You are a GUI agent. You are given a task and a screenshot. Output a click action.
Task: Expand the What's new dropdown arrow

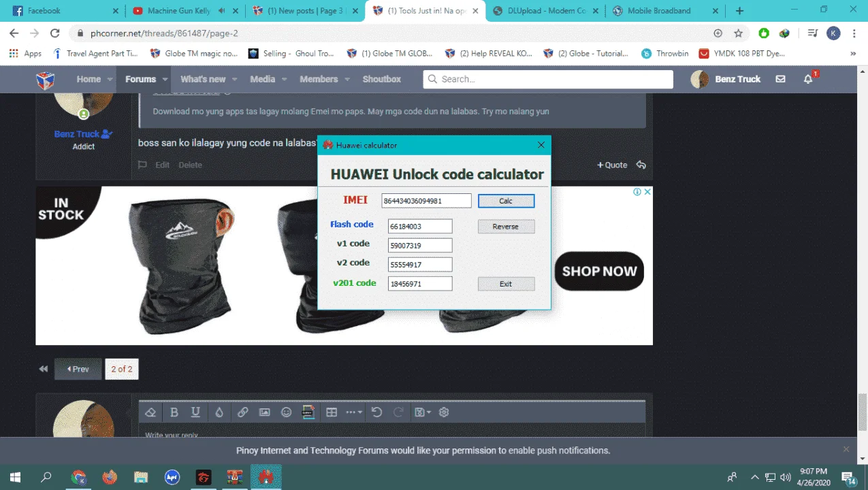click(x=235, y=80)
